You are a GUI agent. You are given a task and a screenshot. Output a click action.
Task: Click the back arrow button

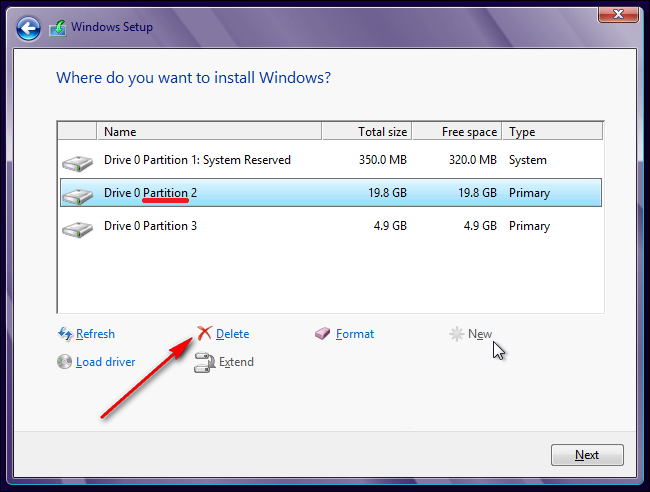(x=29, y=27)
